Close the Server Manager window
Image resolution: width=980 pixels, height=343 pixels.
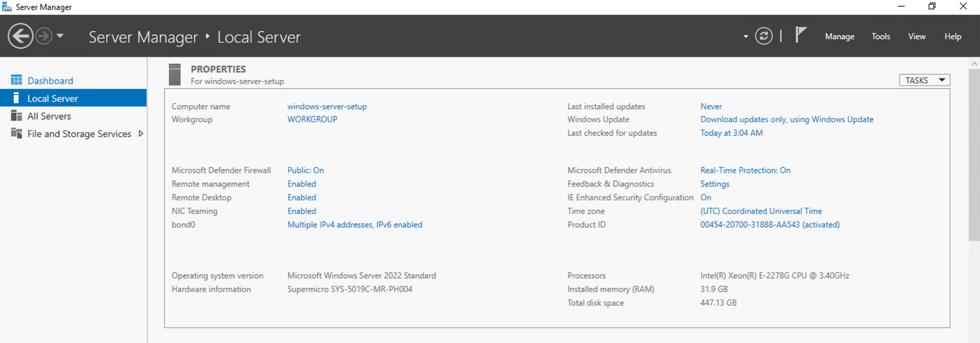pos(963,7)
